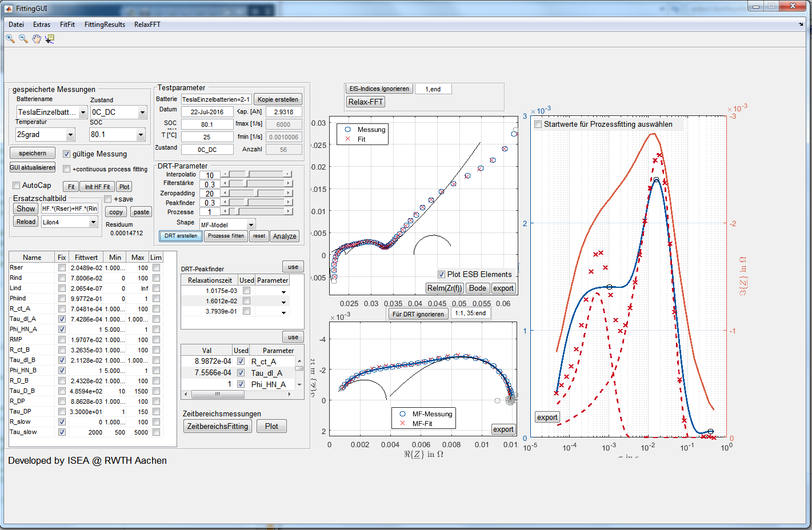Toggle Fix checkbox for Rser row
This screenshot has width=812, height=530.
(x=62, y=268)
